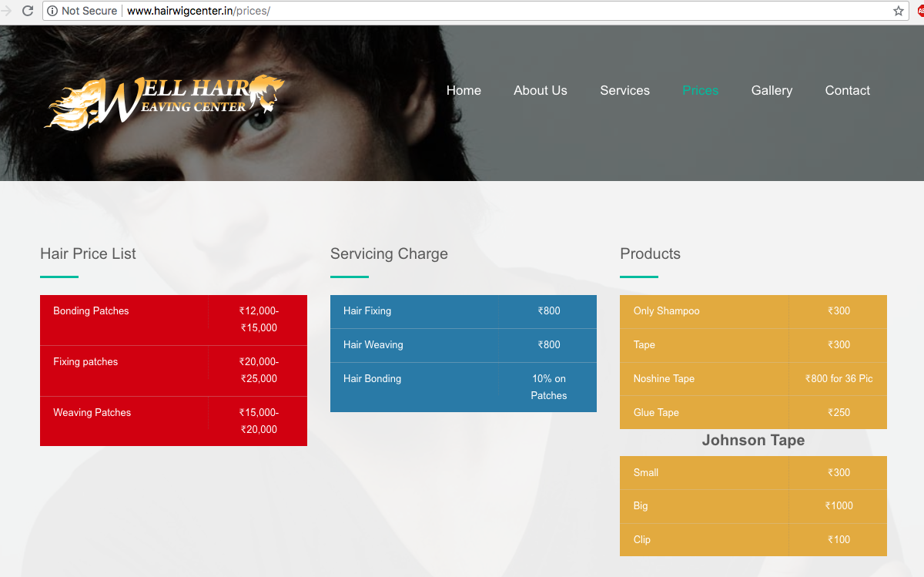Select the Weaving Patches row label
This screenshot has height=577, width=924.
pos(92,413)
